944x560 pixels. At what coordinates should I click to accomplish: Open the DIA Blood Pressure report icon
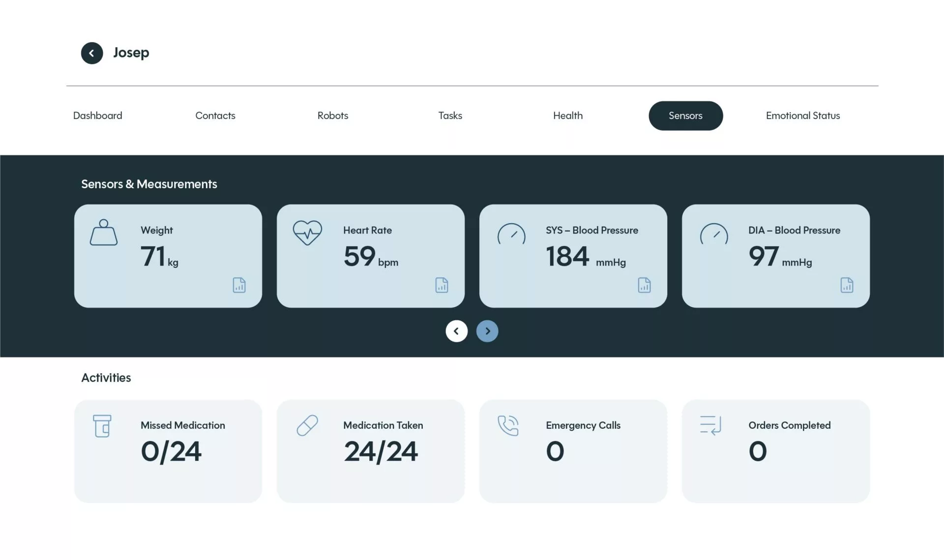coord(847,285)
